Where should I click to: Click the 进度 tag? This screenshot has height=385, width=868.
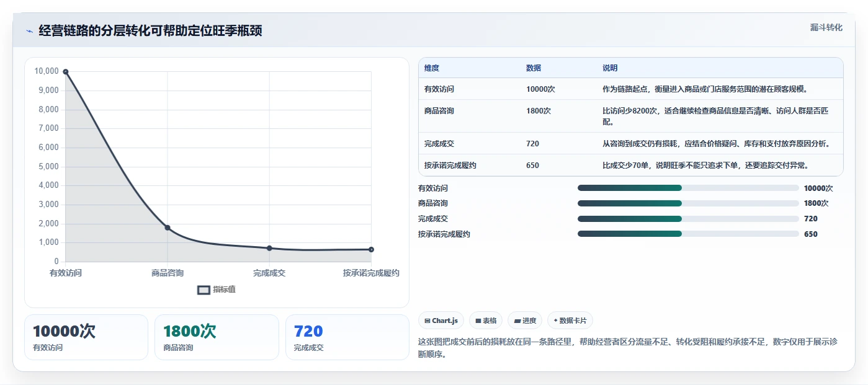click(x=525, y=321)
